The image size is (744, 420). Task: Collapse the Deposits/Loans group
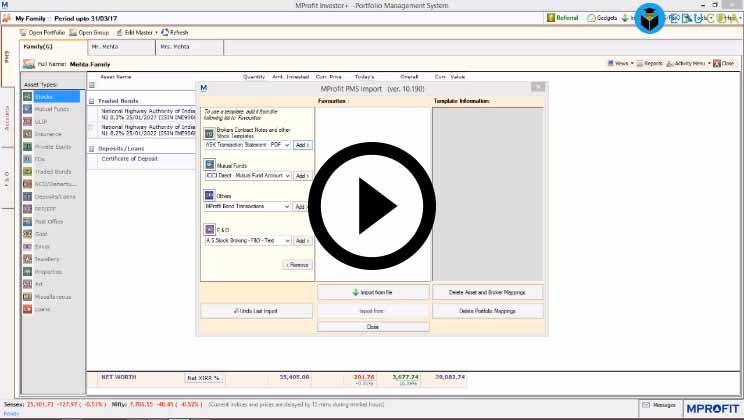[x=92, y=148]
